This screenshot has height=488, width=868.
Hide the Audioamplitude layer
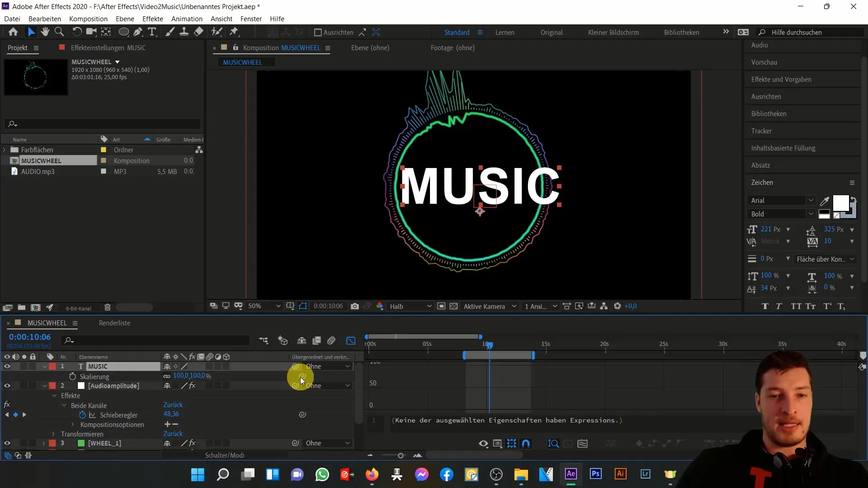(x=7, y=386)
